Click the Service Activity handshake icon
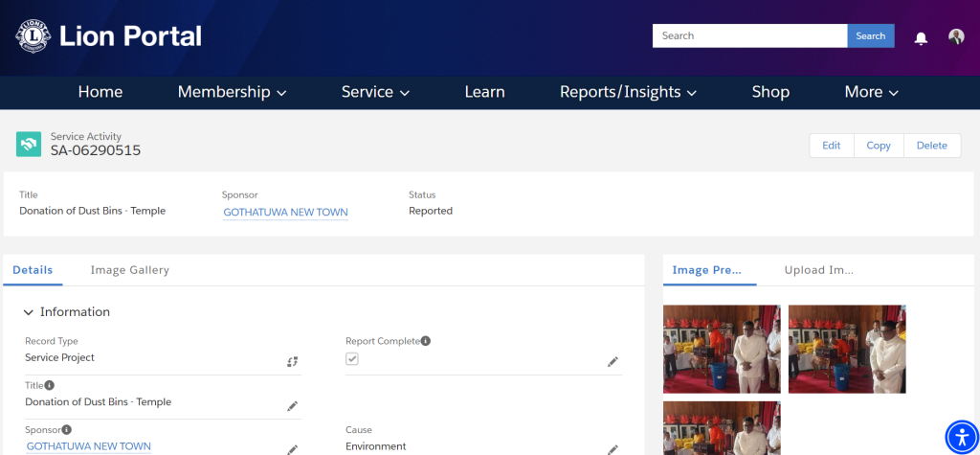This screenshot has height=455, width=980. tap(29, 144)
